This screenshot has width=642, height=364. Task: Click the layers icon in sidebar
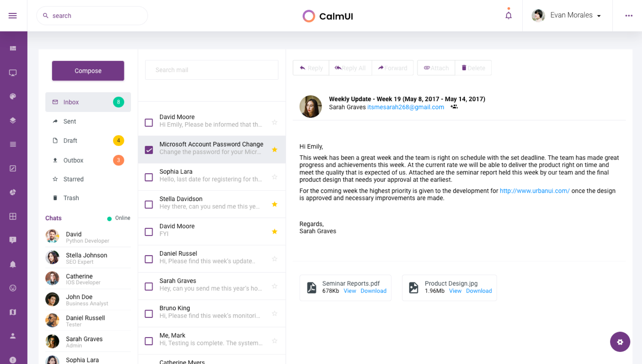[13, 120]
